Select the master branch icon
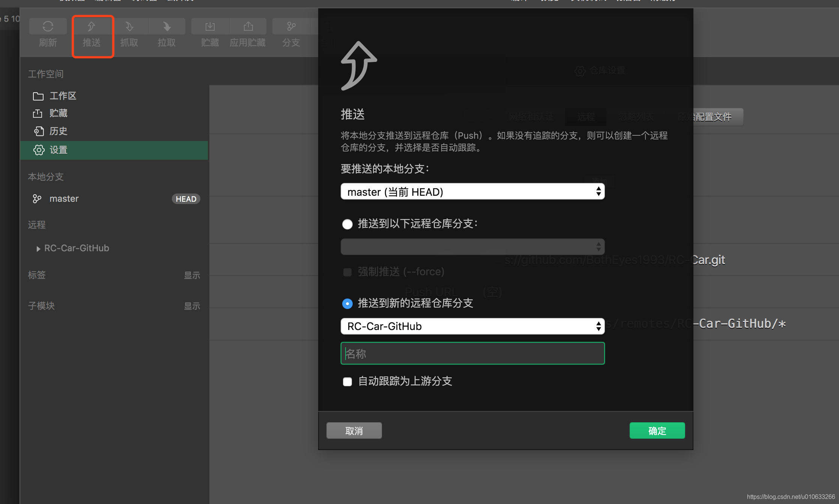This screenshot has height=504, width=839. (x=37, y=199)
